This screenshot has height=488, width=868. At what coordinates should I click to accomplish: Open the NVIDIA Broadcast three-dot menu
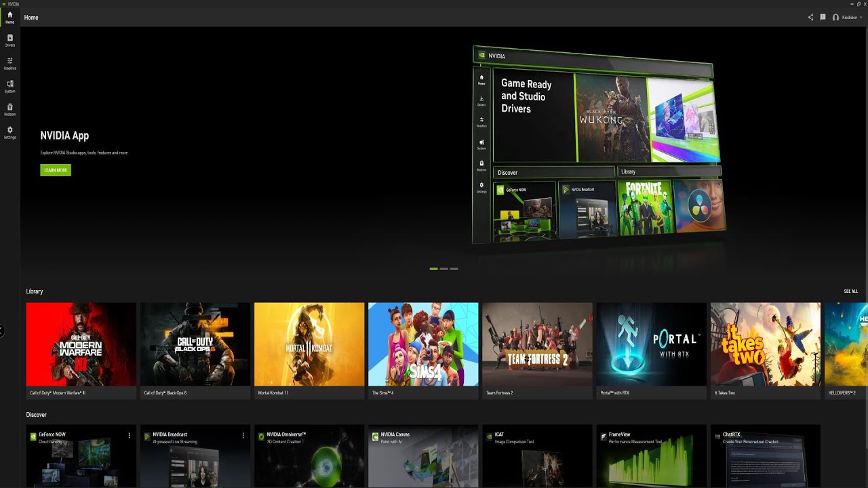pyautogui.click(x=243, y=436)
